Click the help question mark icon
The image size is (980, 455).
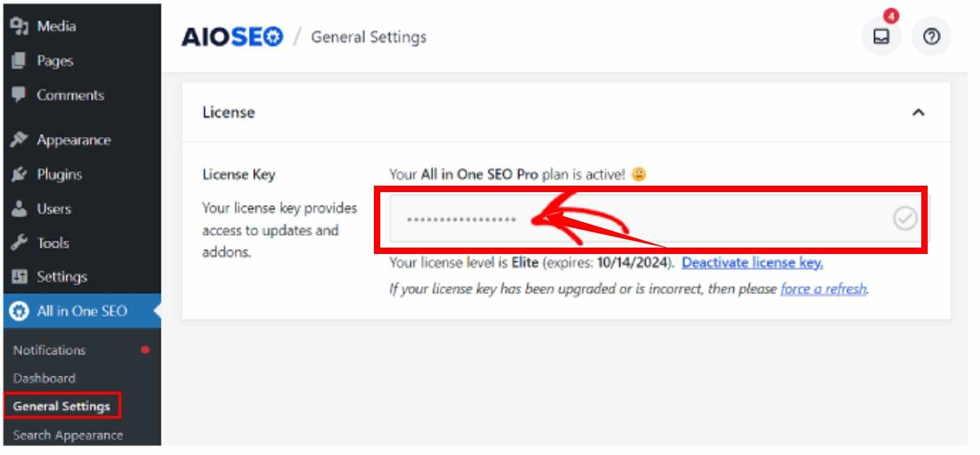point(931,37)
